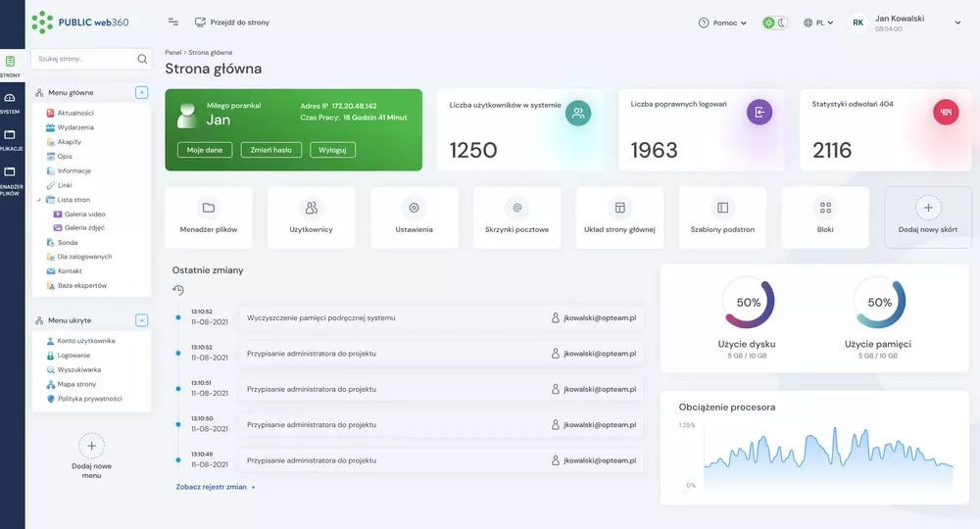
Task: Expand the Pomoc help dropdown
Action: pos(722,23)
